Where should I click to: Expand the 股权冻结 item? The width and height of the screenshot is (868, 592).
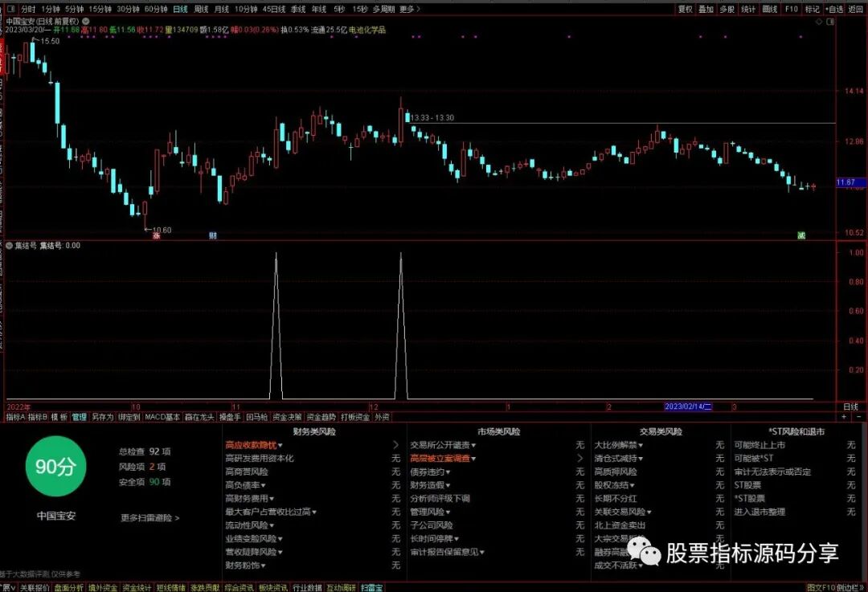(x=615, y=485)
